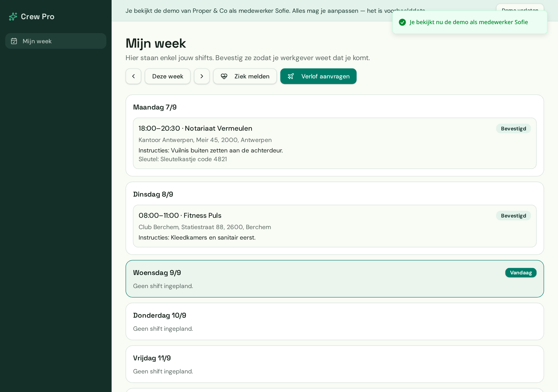Screen dimensions: 558x392
Task: Click Geen shift ingepland under Woensdag
Action: [x=163, y=286]
